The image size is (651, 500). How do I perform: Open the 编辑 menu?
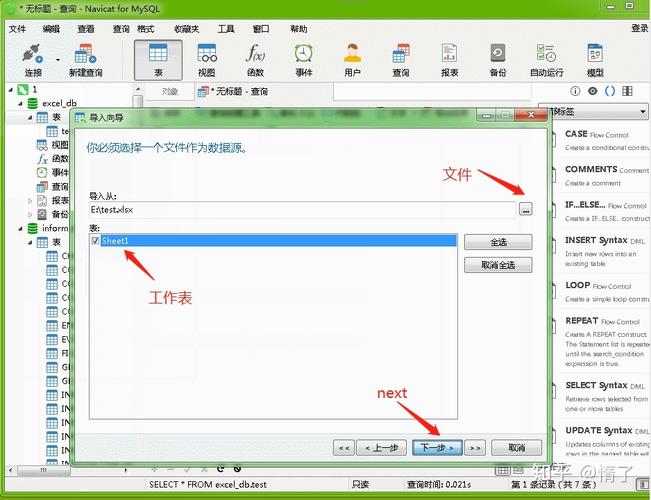(51, 29)
